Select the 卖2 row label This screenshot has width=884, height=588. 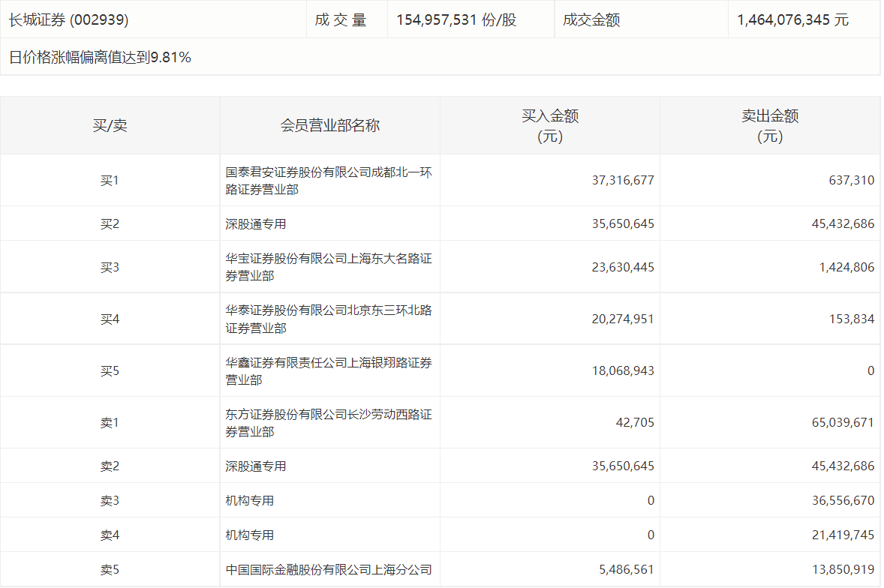(110, 466)
